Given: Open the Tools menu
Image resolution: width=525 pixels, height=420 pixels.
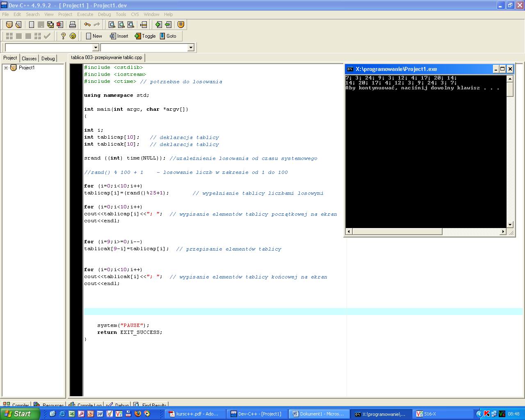Looking at the screenshot, I should pos(121,14).
